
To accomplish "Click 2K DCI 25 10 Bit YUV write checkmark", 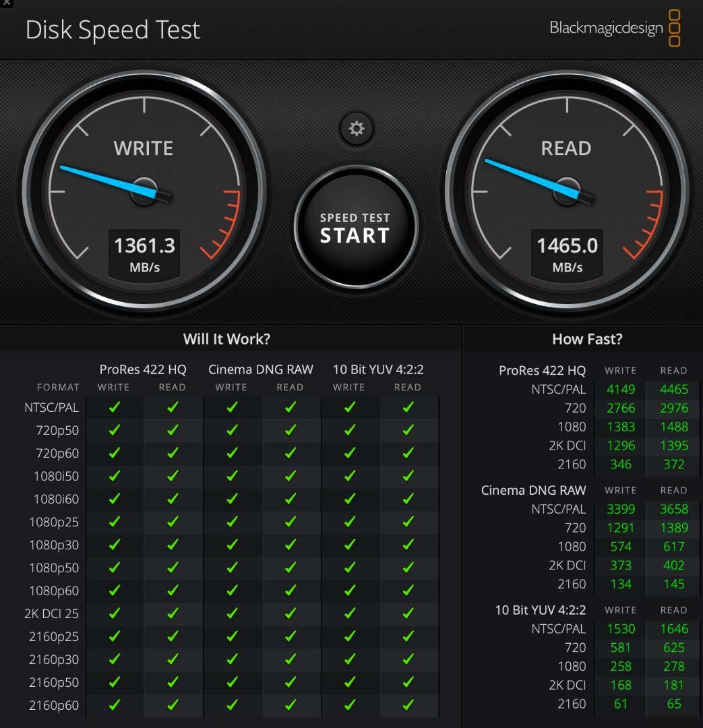I will (350, 613).
